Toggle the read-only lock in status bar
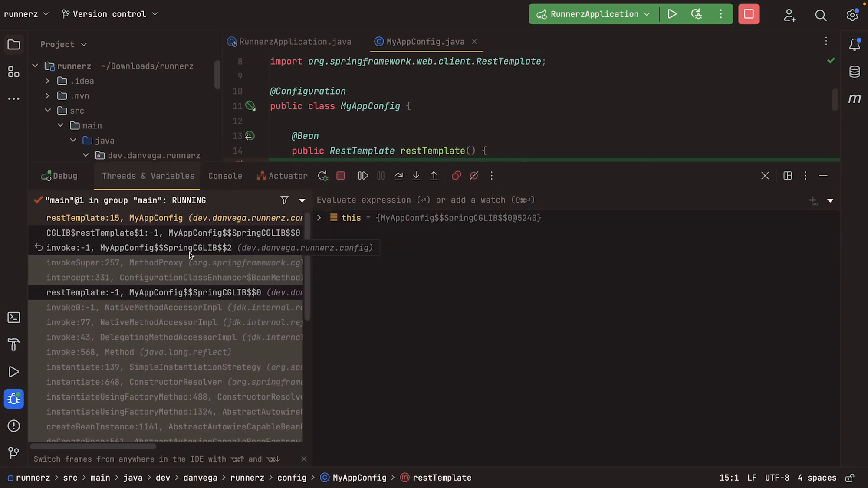 (850, 478)
